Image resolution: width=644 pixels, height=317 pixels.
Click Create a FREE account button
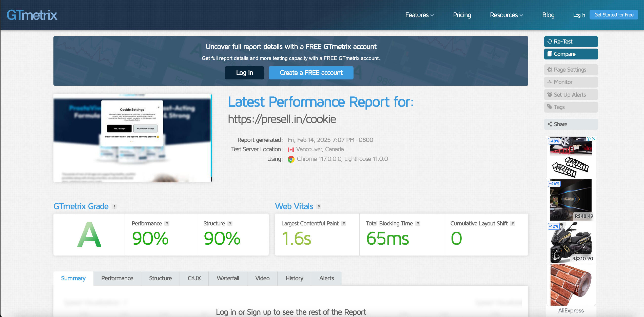click(311, 73)
